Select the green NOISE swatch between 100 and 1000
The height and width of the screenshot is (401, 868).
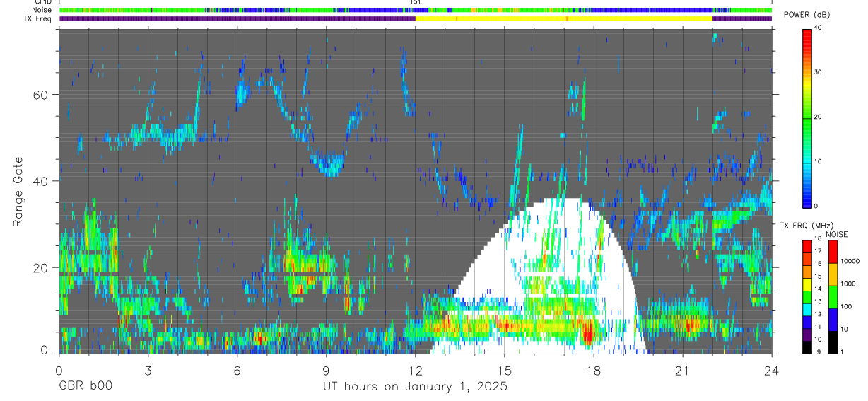(x=833, y=297)
